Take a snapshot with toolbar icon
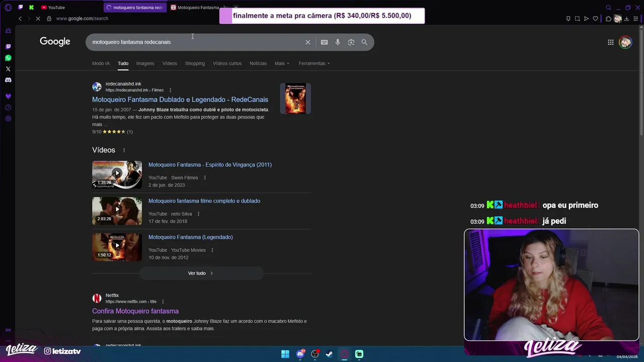 (x=577, y=19)
